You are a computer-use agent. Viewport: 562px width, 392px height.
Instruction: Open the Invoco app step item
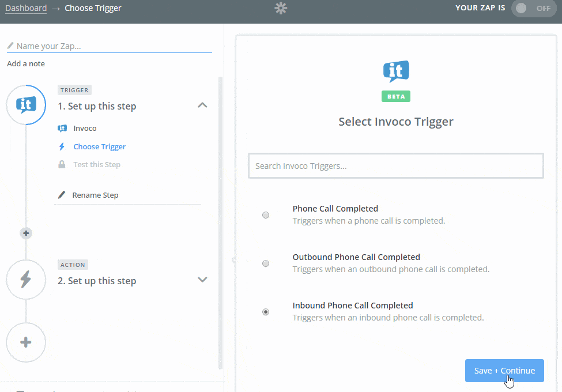click(85, 129)
